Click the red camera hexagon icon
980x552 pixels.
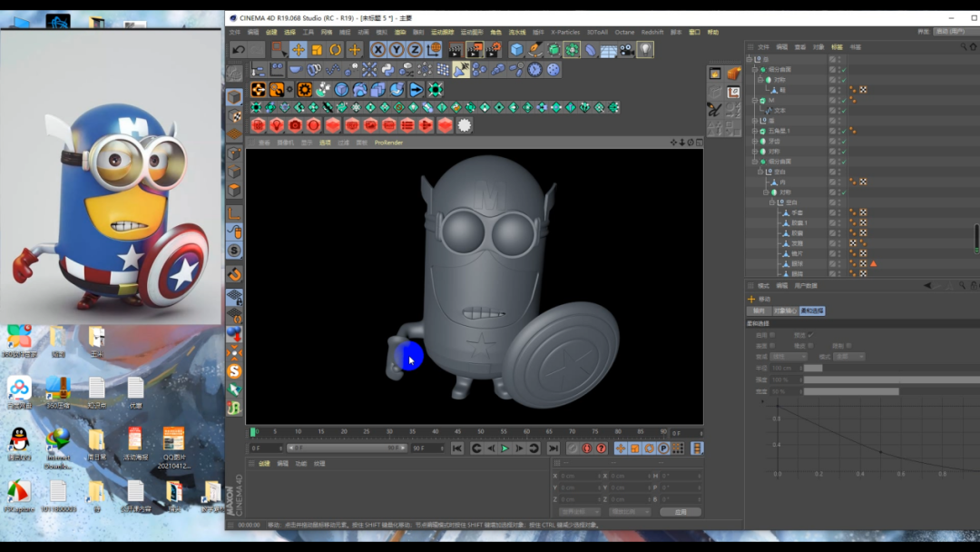pyautogui.click(x=295, y=125)
